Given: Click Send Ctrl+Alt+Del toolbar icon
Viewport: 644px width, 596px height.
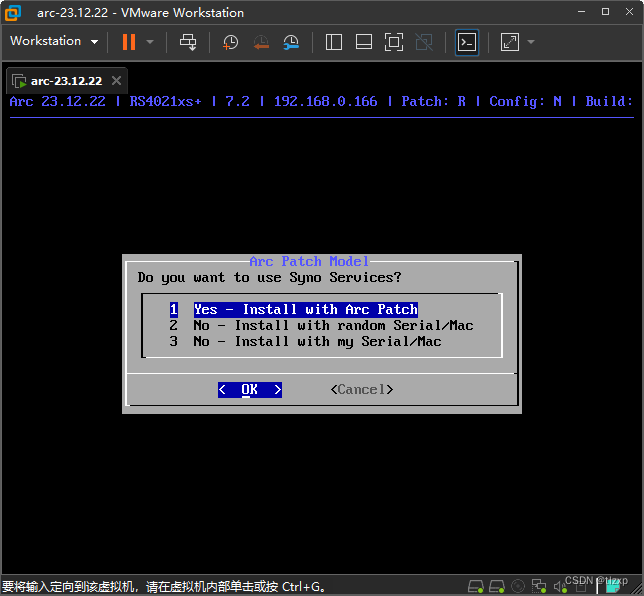Looking at the screenshot, I should 188,42.
